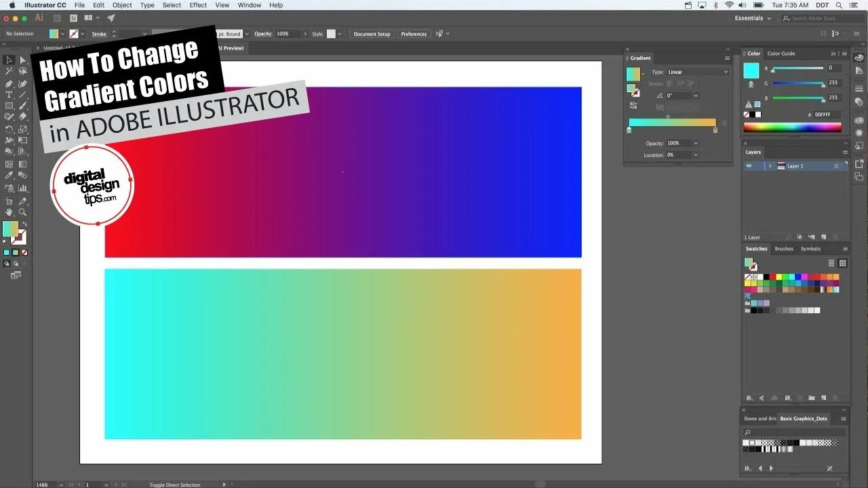Select the Direct Selection tool
This screenshot has width=868, height=488.
click(22, 60)
